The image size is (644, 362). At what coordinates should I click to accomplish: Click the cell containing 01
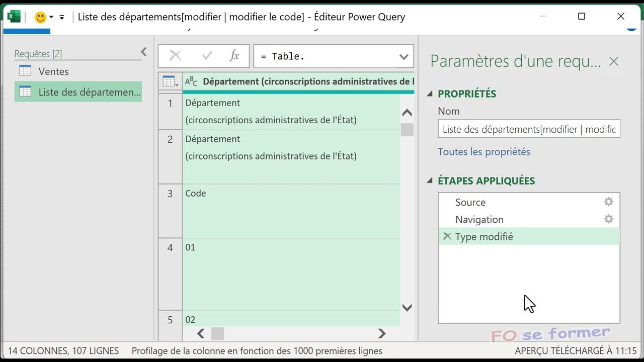tap(291, 274)
